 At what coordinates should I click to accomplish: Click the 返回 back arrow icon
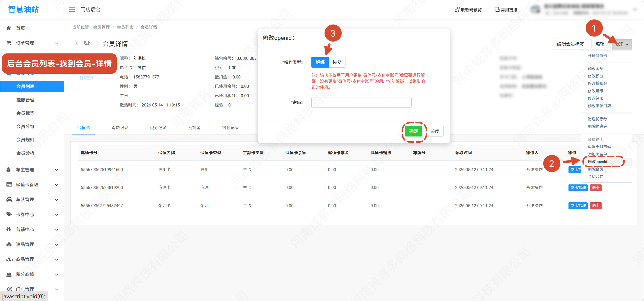78,43
